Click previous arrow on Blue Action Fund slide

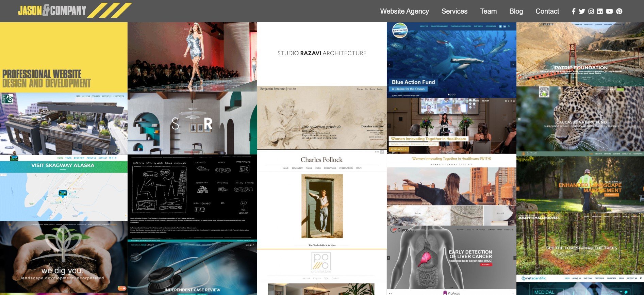point(390,64)
